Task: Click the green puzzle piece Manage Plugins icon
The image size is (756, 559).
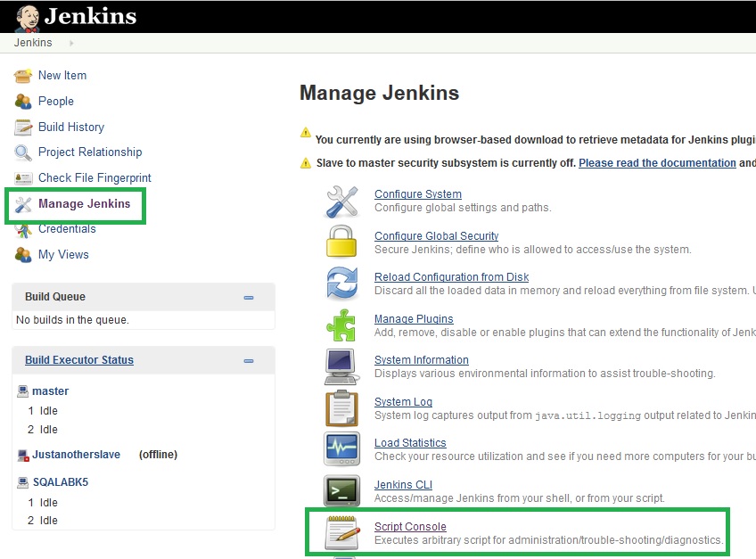Action: point(341,325)
